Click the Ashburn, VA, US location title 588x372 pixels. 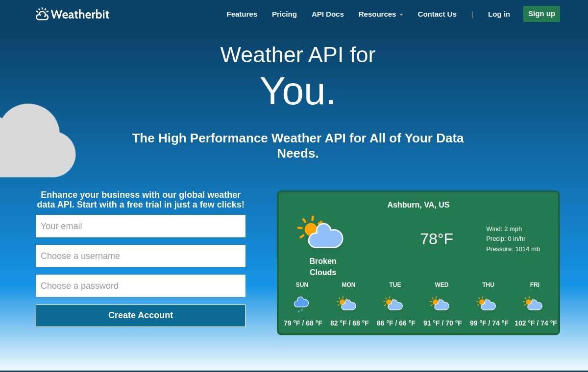pyautogui.click(x=418, y=205)
